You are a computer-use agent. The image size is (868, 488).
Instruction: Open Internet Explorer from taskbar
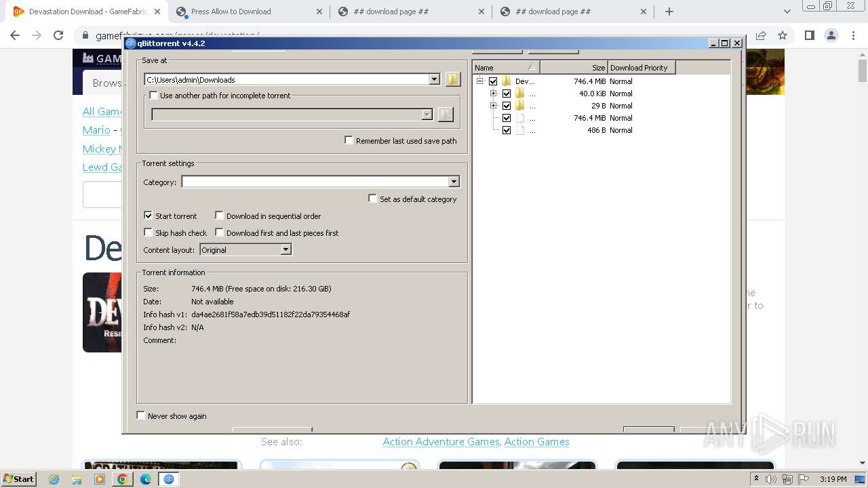tap(54, 479)
